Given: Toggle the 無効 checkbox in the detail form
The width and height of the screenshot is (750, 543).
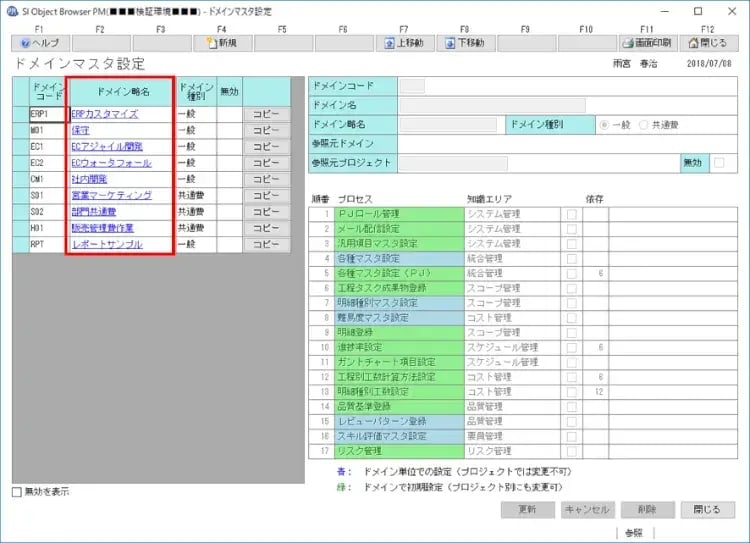Looking at the screenshot, I should click(719, 163).
